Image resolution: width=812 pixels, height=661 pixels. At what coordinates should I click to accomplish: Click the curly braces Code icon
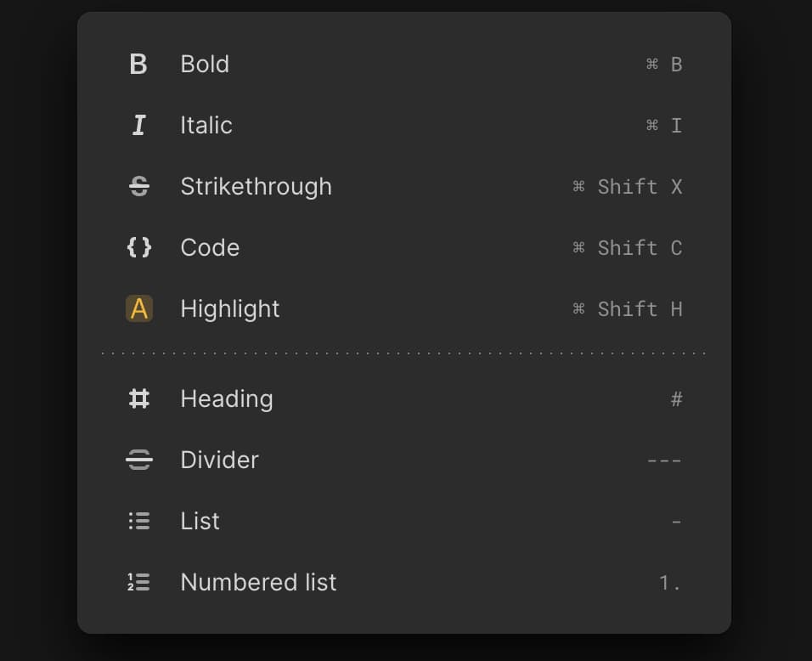pyautogui.click(x=138, y=248)
